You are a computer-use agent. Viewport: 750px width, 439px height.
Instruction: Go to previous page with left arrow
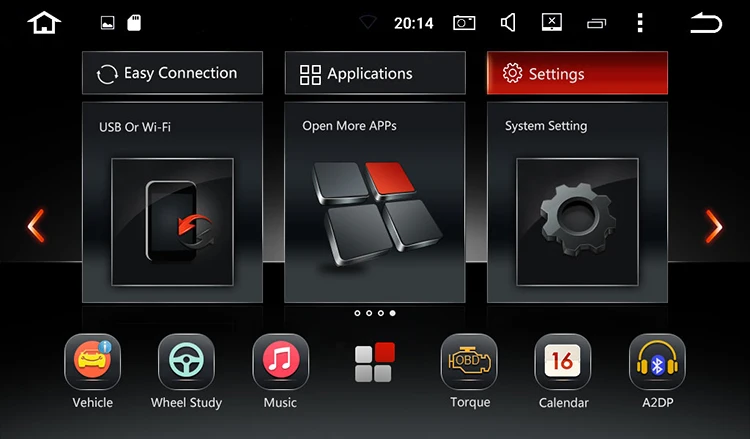[x=36, y=225]
